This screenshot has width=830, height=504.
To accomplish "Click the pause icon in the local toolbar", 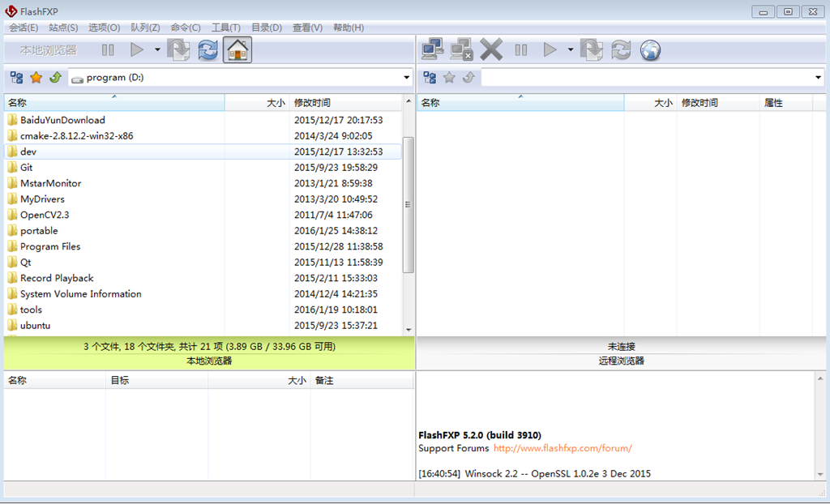I will 108,50.
